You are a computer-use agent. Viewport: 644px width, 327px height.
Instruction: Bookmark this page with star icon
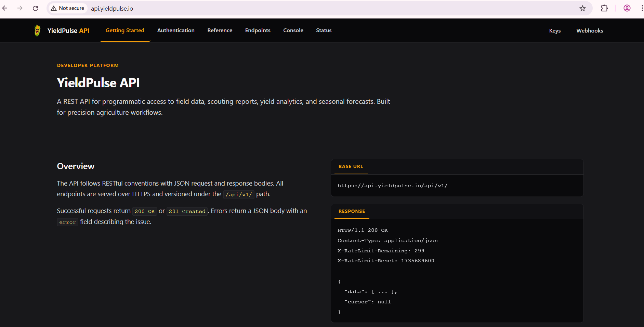[x=582, y=8]
